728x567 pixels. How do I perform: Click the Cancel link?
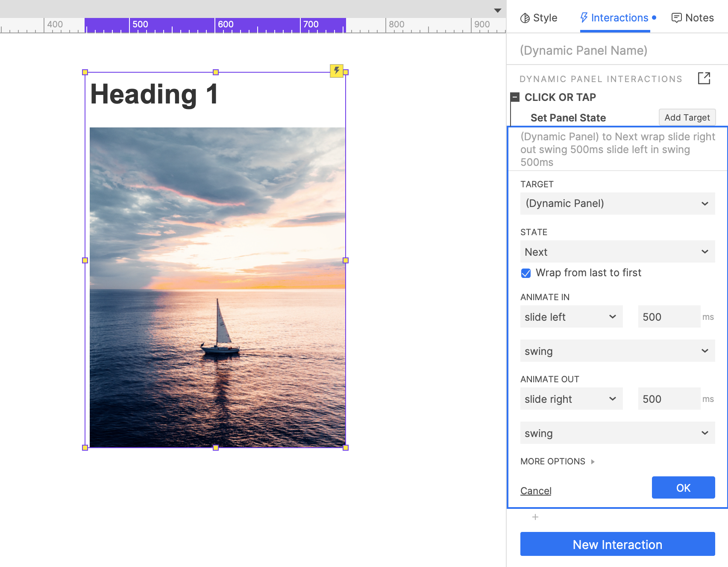[x=536, y=491]
